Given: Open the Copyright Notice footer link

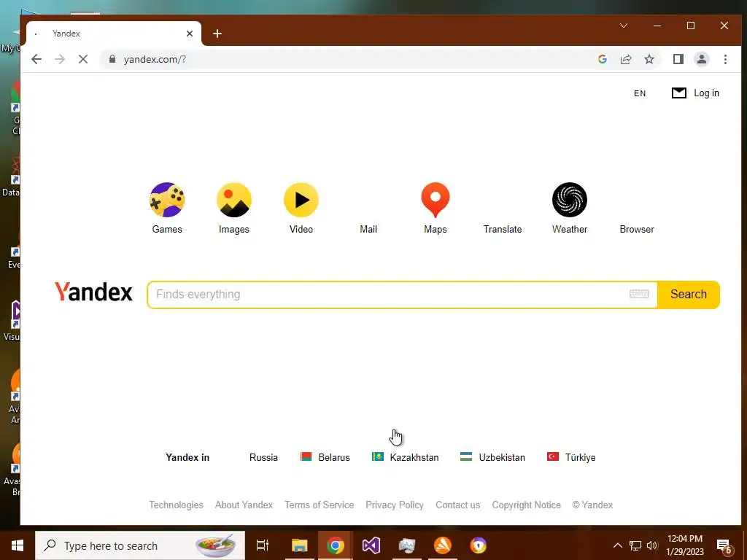Looking at the screenshot, I should [x=527, y=505].
